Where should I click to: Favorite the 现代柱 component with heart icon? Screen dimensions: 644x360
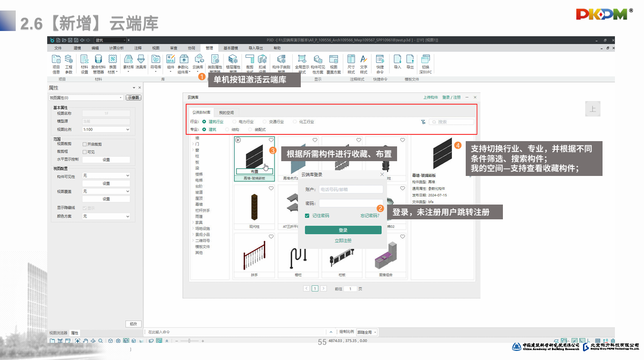tap(271, 189)
